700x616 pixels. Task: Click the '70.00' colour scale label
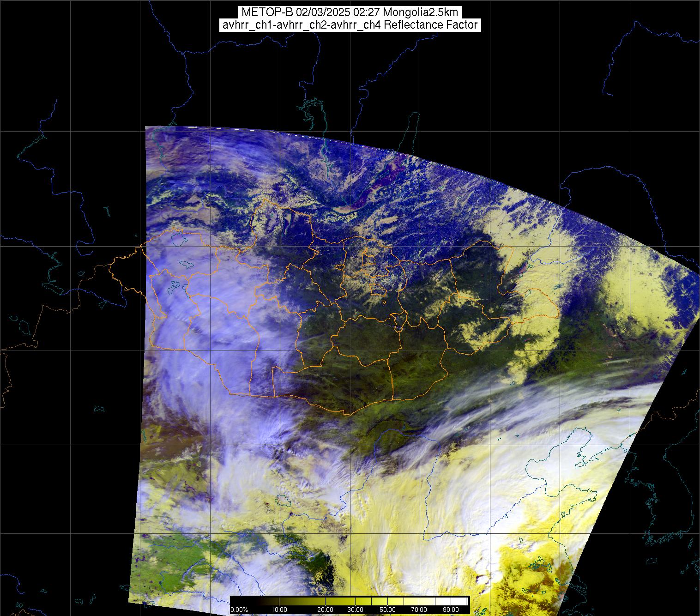pyautogui.click(x=419, y=610)
